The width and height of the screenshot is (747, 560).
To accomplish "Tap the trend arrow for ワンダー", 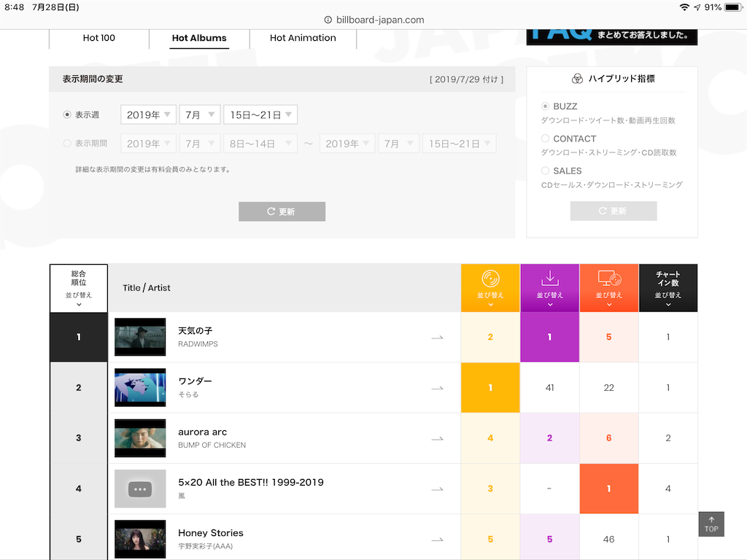I will tap(438, 388).
